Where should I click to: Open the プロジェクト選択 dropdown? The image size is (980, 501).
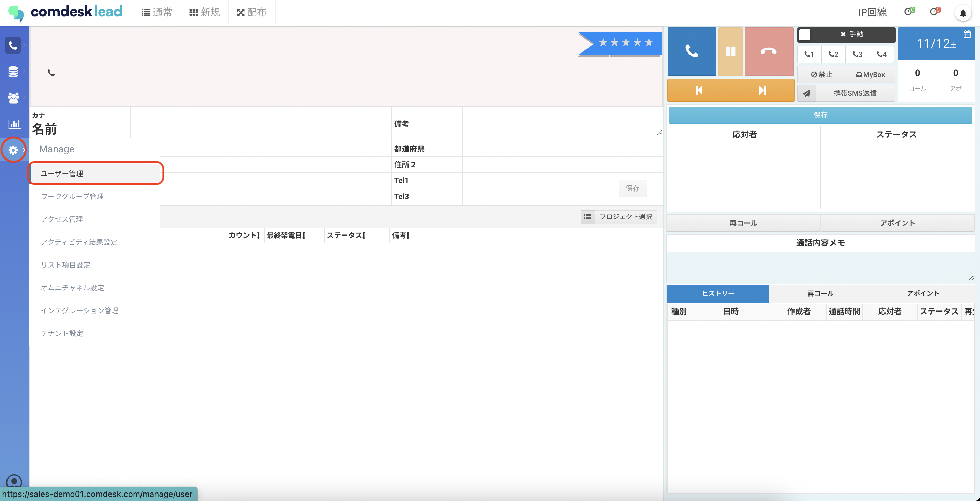coord(619,217)
